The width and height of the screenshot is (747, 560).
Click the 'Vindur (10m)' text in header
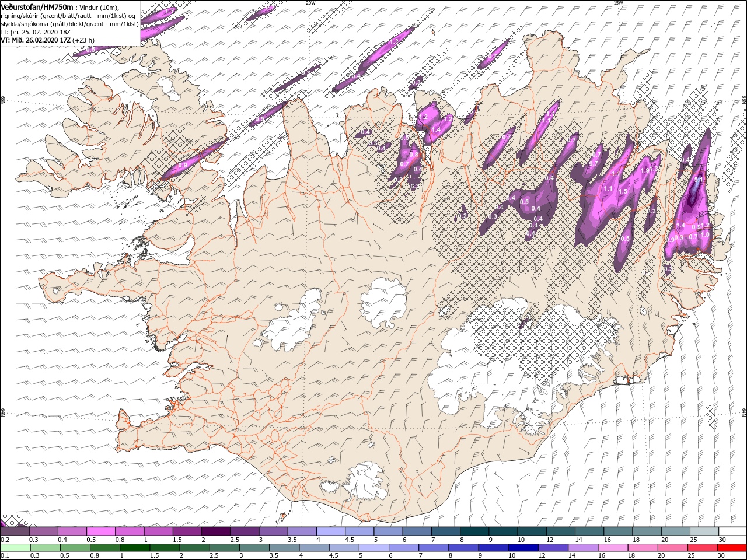tap(99, 8)
